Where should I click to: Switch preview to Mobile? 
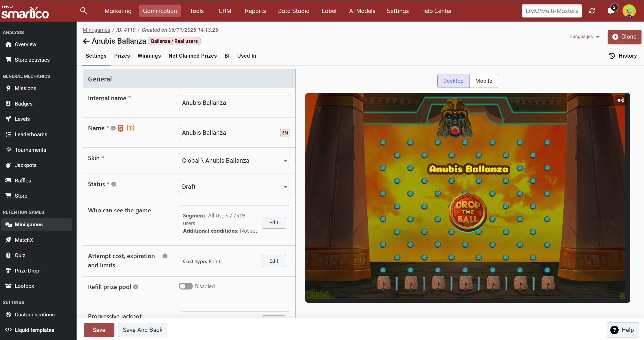[484, 81]
